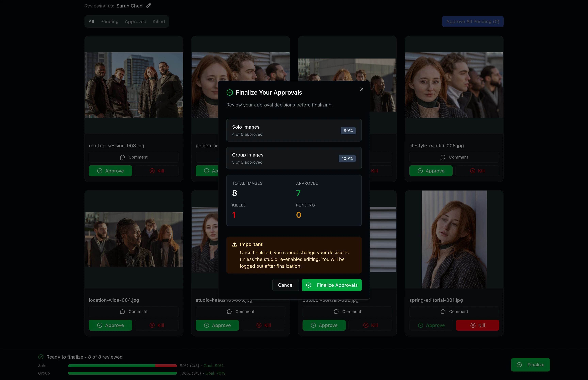Image resolution: width=588 pixels, height=380 pixels.
Task: Click the kill X icon on spring-editorial-001.jpg
Action: [473, 325]
